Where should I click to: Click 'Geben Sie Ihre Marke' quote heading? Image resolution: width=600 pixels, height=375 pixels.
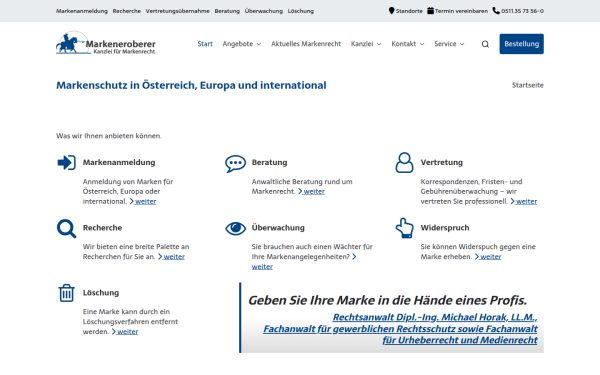click(x=387, y=300)
